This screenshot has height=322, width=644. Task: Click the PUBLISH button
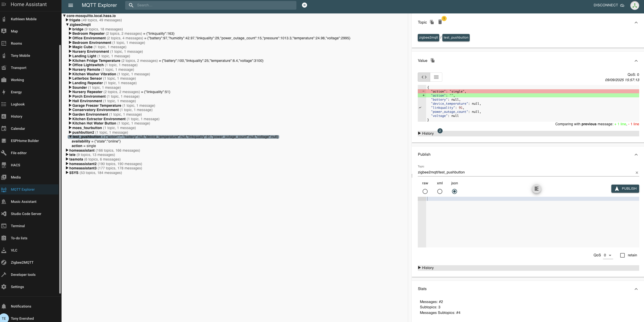point(625,189)
